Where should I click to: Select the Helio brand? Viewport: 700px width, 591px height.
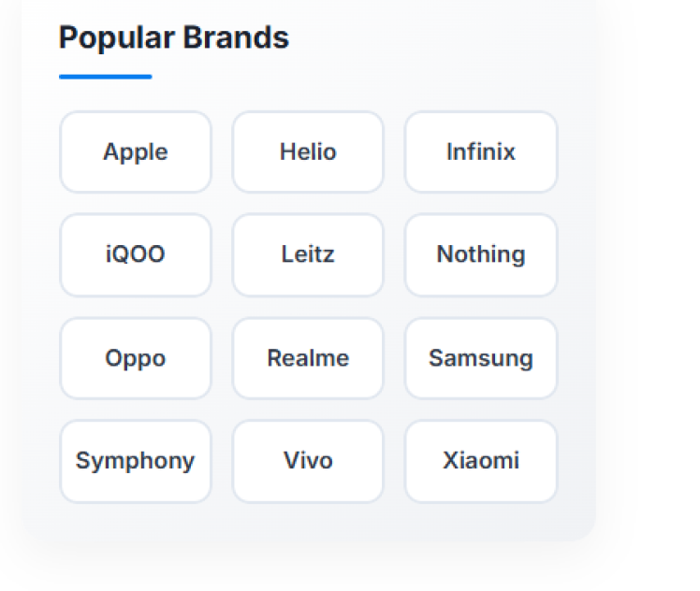(x=308, y=152)
